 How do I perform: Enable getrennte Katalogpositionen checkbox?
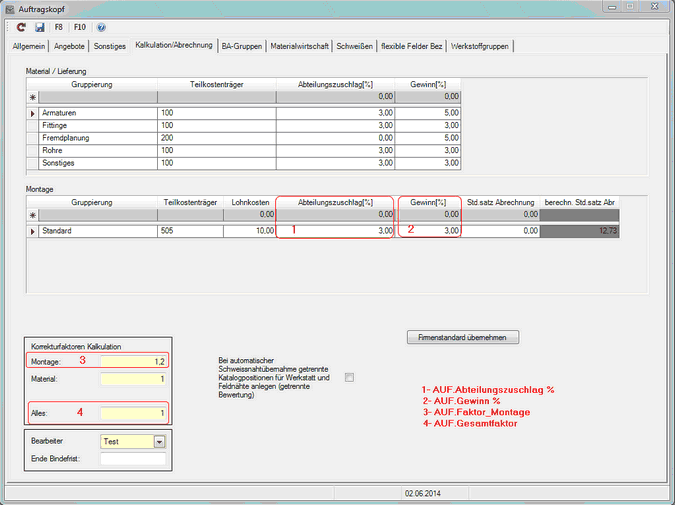[x=349, y=377]
